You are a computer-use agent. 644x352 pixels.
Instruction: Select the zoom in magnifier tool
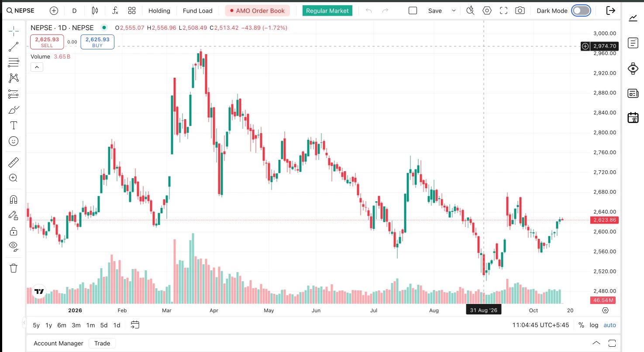tap(14, 178)
